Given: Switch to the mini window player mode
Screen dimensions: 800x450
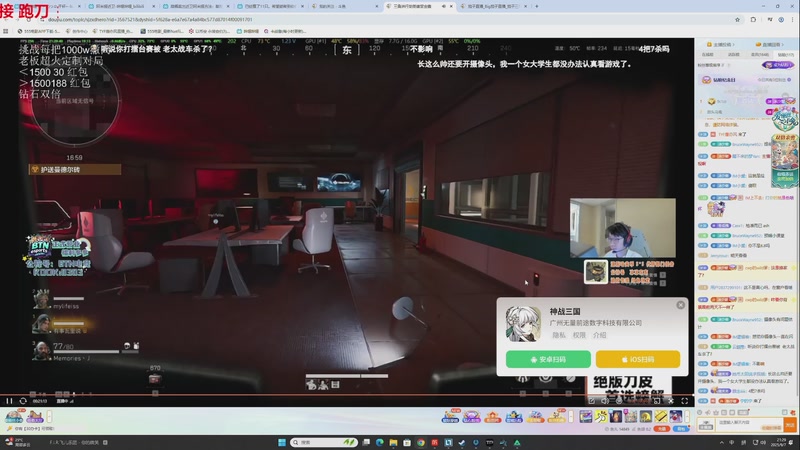Looking at the screenshot, I should (657, 401).
